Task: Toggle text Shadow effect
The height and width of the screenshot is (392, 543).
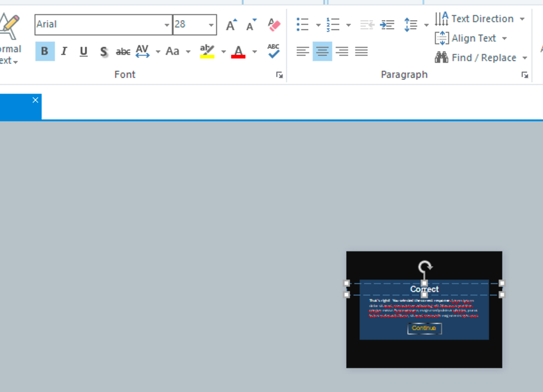Action: 103,52
